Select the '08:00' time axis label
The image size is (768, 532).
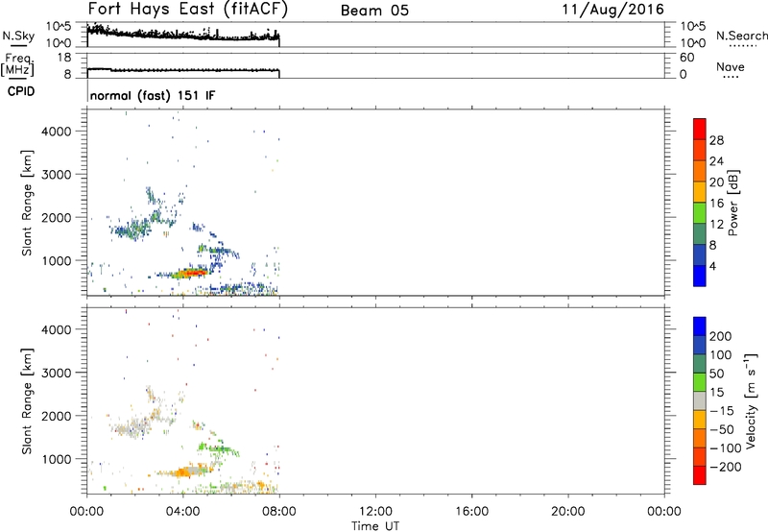pyautogui.click(x=279, y=512)
